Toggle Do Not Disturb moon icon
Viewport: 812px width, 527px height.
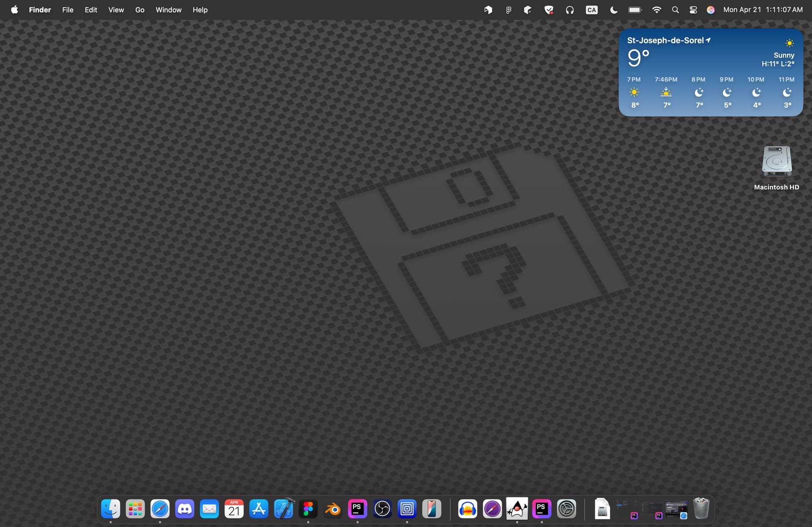coord(614,10)
